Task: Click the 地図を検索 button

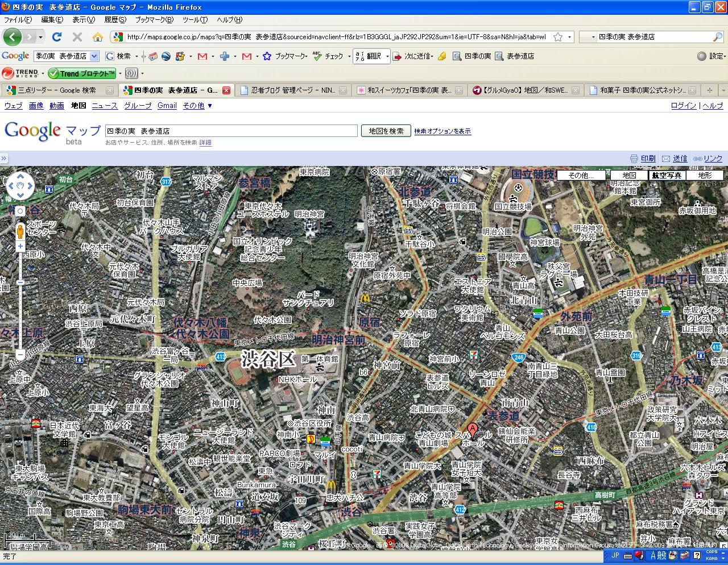Action: (386, 131)
